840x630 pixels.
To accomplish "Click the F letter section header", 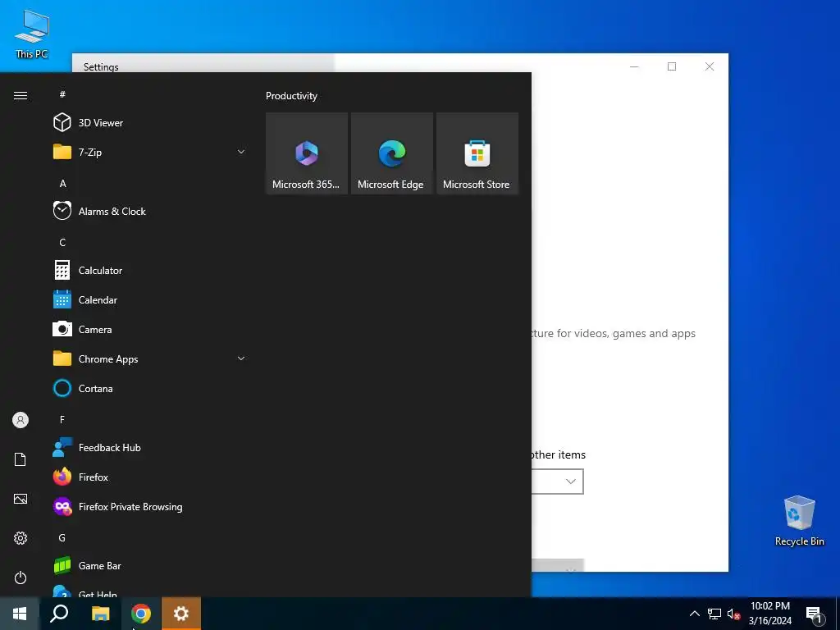I will click(x=62, y=419).
